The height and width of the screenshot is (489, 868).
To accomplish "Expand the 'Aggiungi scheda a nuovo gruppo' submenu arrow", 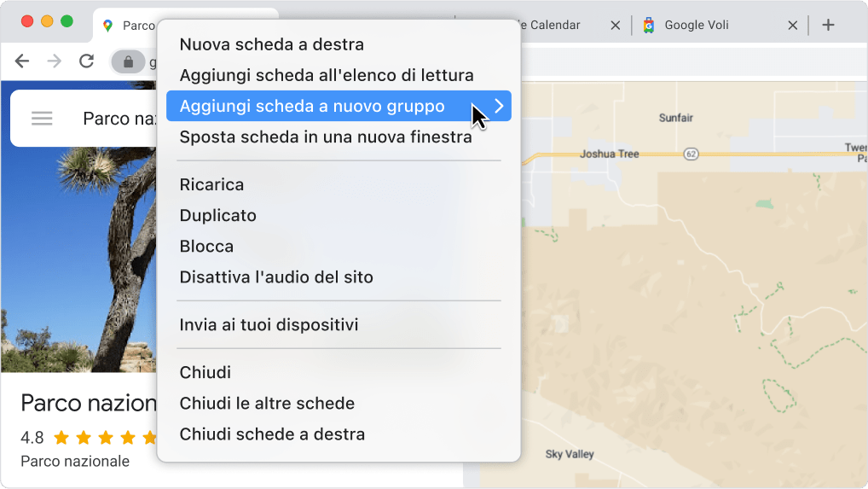I will tap(499, 107).
